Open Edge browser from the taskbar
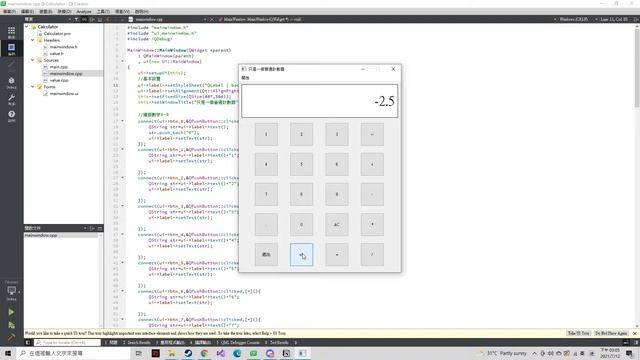This screenshot has width=640, height=360. pos(237,353)
